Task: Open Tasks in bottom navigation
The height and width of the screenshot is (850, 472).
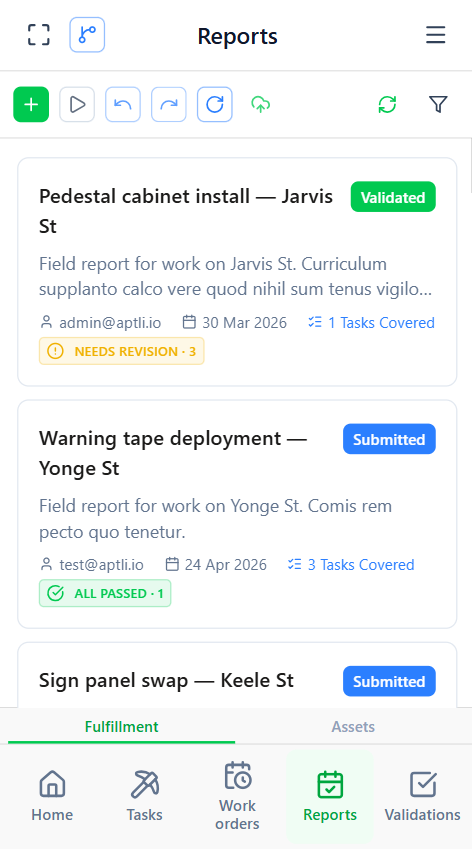Action: [145, 796]
